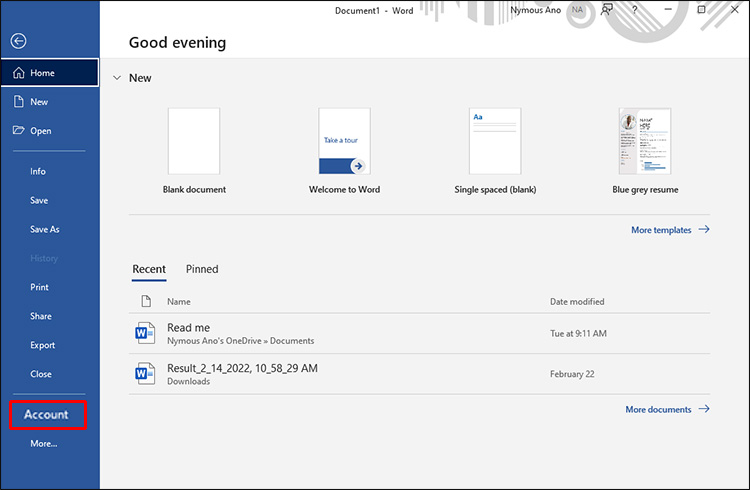The width and height of the screenshot is (750, 490).
Task: Click the New document page icon
Action: (x=18, y=102)
